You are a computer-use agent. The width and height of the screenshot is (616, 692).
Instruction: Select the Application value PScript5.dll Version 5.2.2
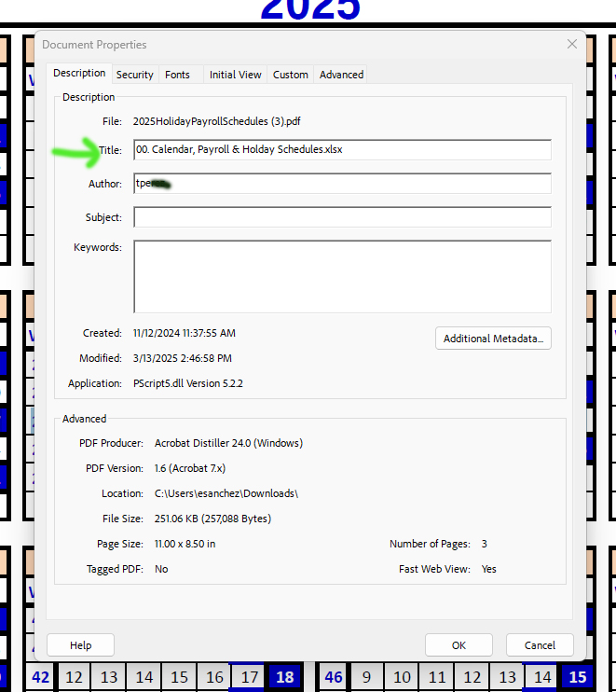tap(188, 383)
